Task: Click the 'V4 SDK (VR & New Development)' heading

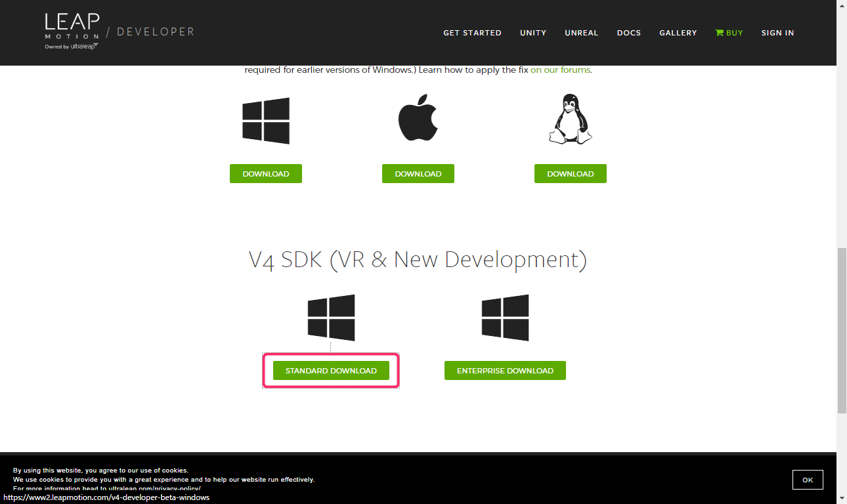Action: click(418, 261)
